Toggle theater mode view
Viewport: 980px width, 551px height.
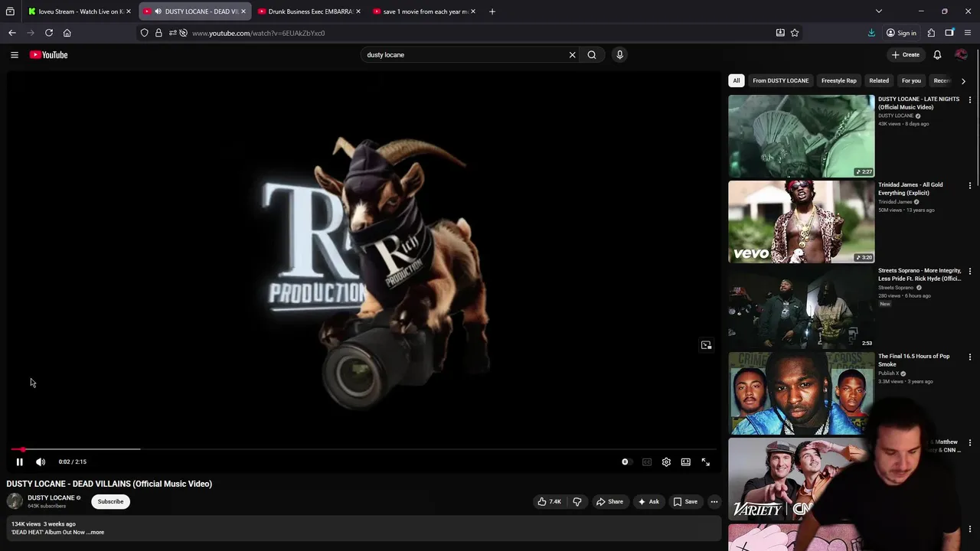[686, 462]
